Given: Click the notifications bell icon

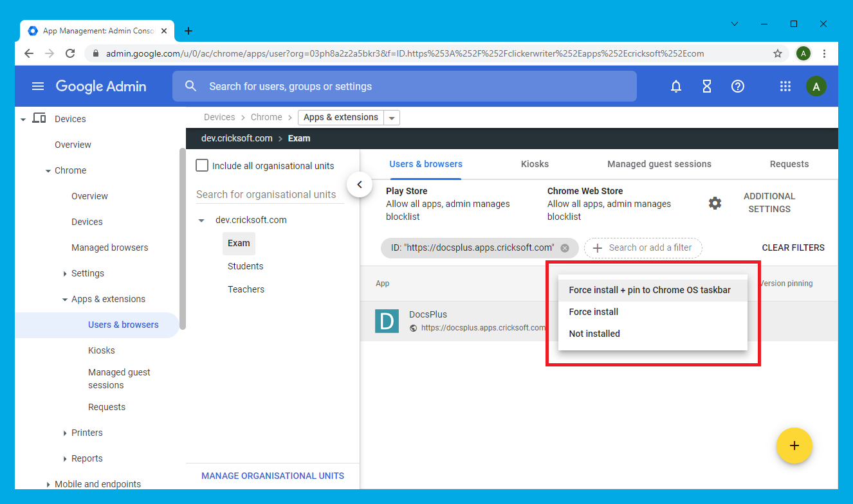Looking at the screenshot, I should (676, 87).
